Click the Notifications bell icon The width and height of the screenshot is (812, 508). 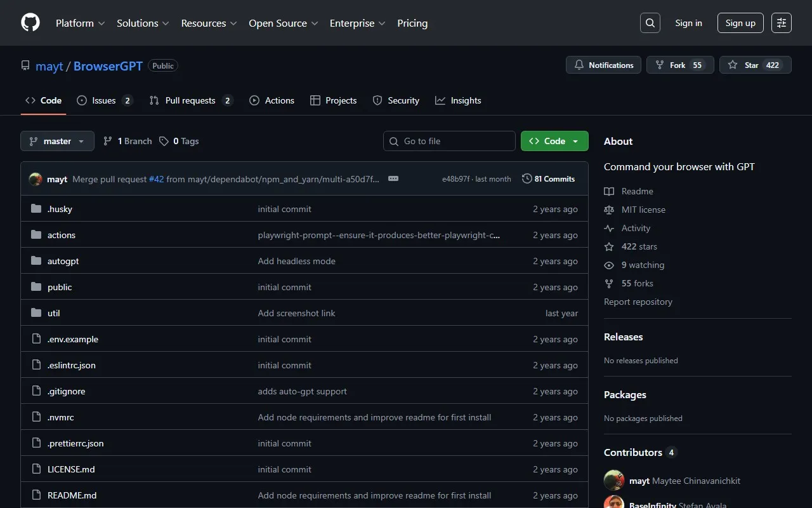pyautogui.click(x=579, y=64)
